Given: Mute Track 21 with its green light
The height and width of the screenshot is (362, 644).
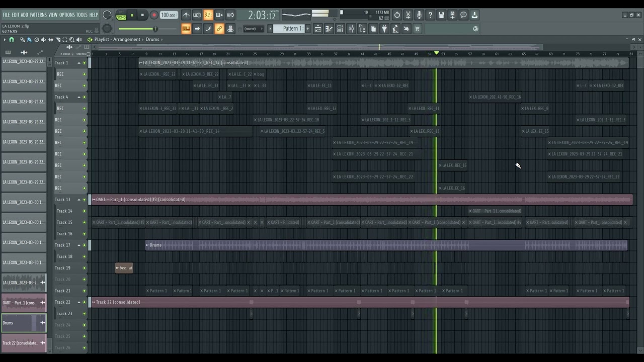Looking at the screenshot, I should point(84,291).
